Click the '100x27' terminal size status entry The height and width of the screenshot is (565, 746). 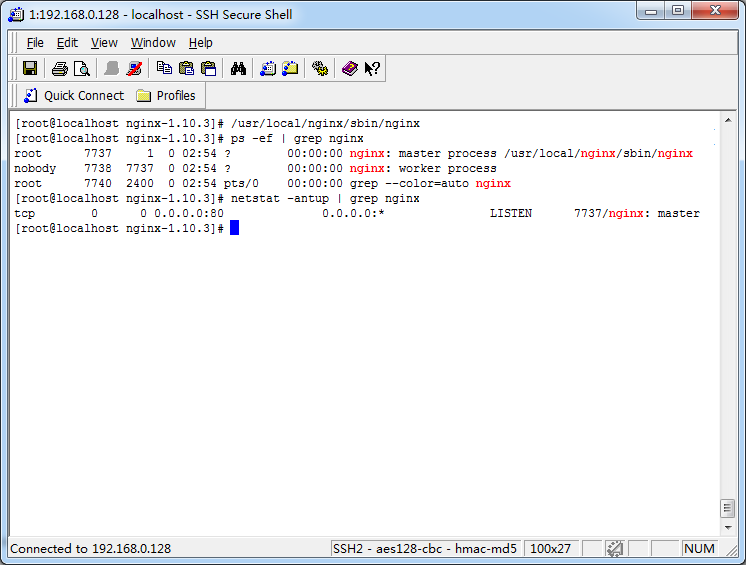point(550,549)
